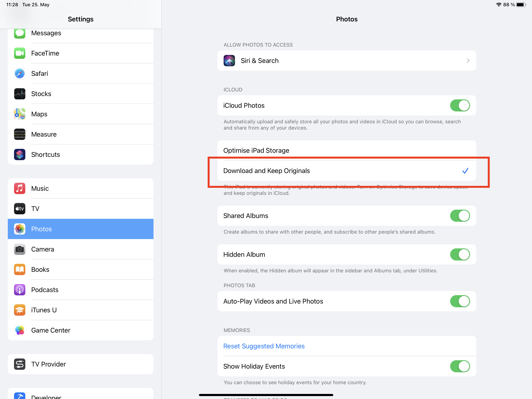Tap the FaceTime camera icon
The image size is (532, 399).
point(19,53)
